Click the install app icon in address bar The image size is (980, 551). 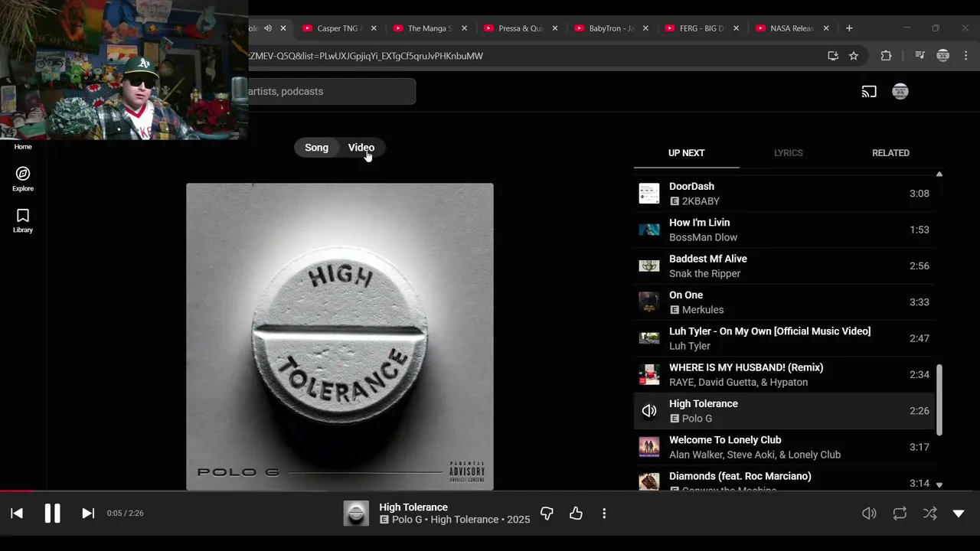[x=833, y=56]
